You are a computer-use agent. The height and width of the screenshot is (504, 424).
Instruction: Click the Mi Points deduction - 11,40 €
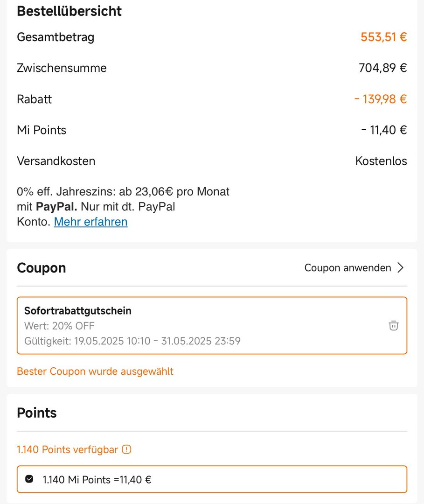384,130
